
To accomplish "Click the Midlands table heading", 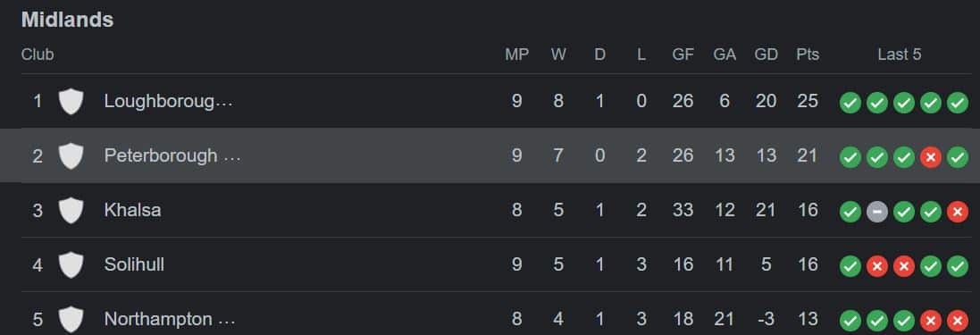I will 68,20.
